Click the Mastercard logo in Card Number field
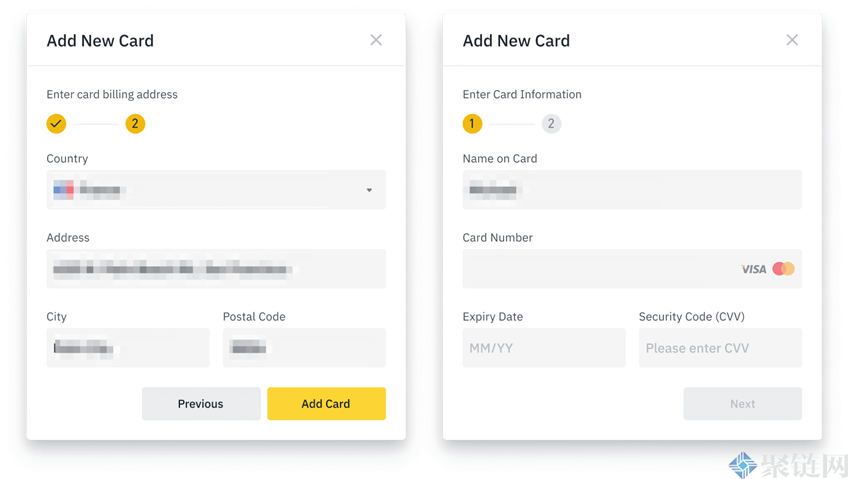 (783, 269)
